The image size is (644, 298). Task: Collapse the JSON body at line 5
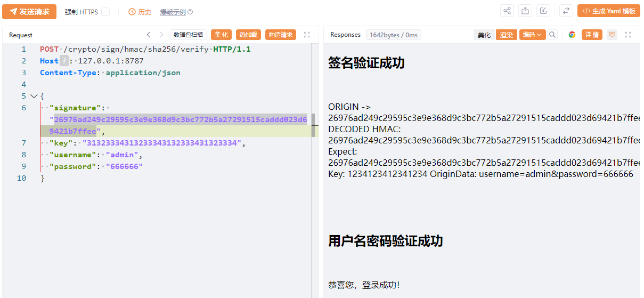(34, 96)
